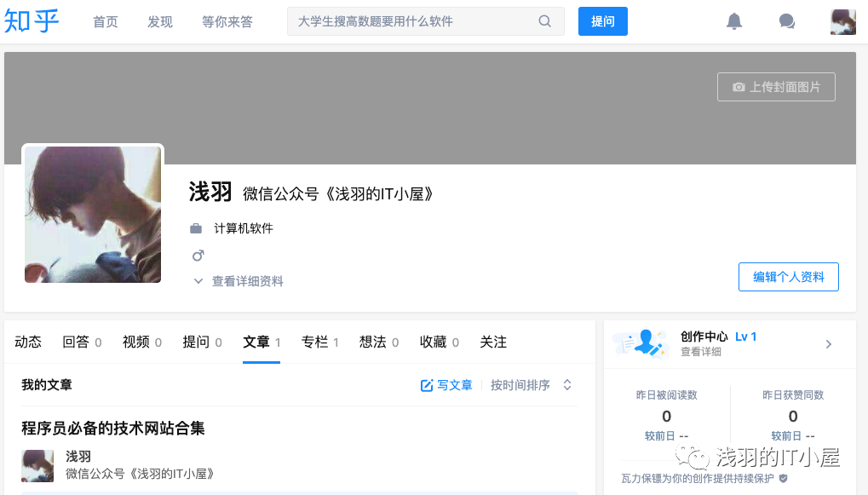This screenshot has height=495, width=868.
Task: Click 查看详细 under creator center
Action: (x=701, y=352)
